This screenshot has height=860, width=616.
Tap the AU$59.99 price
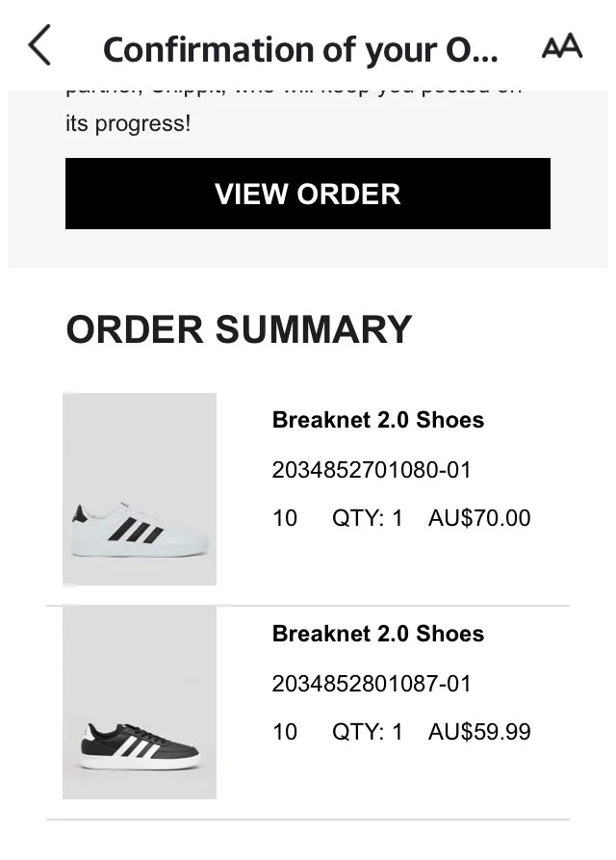(x=479, y=732)
